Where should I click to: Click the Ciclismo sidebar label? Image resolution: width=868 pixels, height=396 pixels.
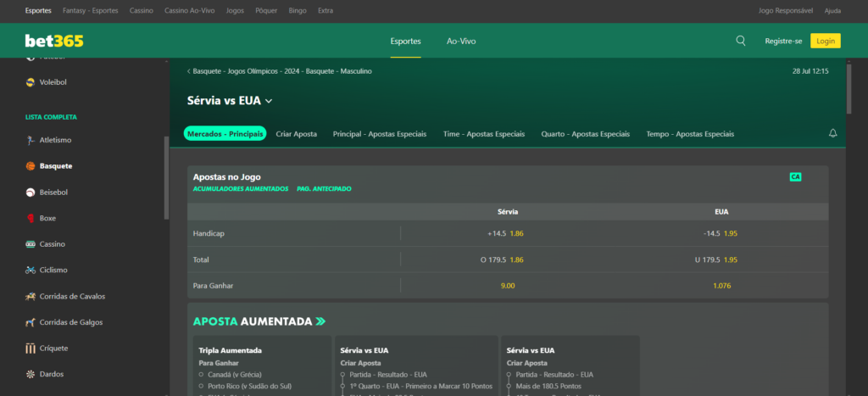click(53, 271)
